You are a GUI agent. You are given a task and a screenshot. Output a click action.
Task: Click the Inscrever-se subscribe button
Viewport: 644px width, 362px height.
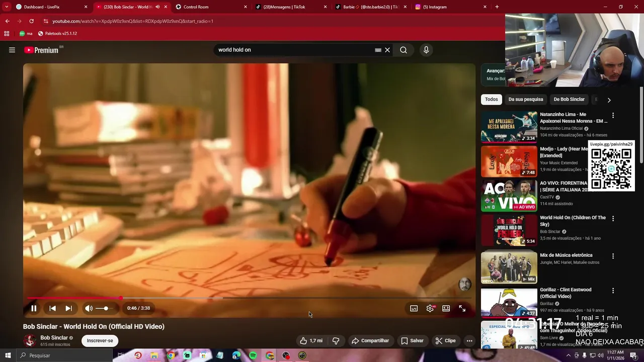click(x=100, y=340)
